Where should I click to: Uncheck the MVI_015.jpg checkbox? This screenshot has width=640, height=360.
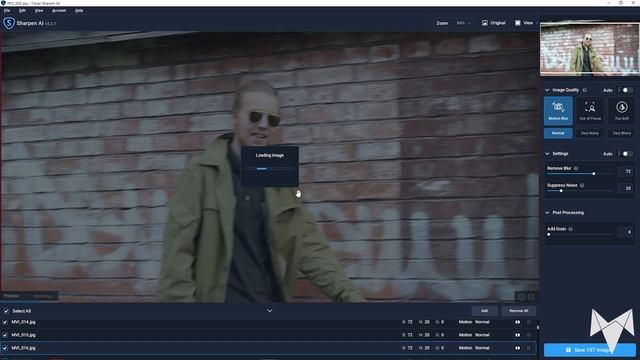pos(5,335)
